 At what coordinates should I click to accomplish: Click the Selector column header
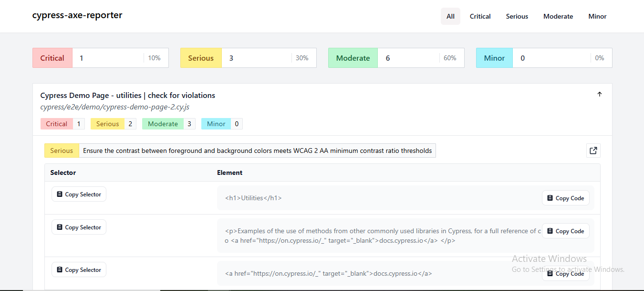pyautogui.click(x=63, y=172)
